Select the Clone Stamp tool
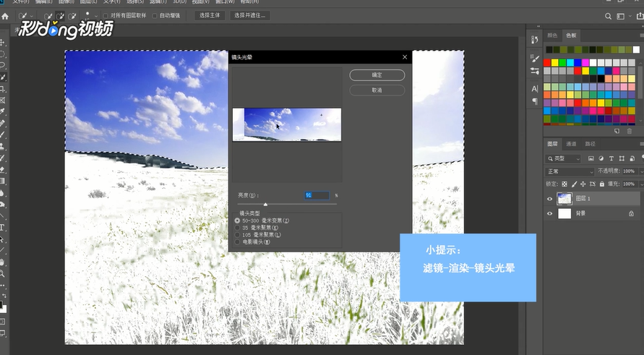Image resolution: width=644 pixels, height=355 pixels. pyautogui.click(x=2, y=146)
